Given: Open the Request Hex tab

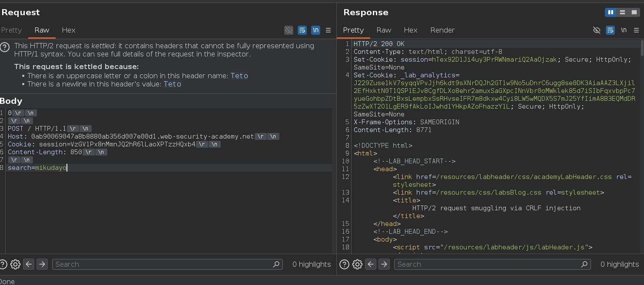Looking at the screenshot, I should click(x=69, y=30).
